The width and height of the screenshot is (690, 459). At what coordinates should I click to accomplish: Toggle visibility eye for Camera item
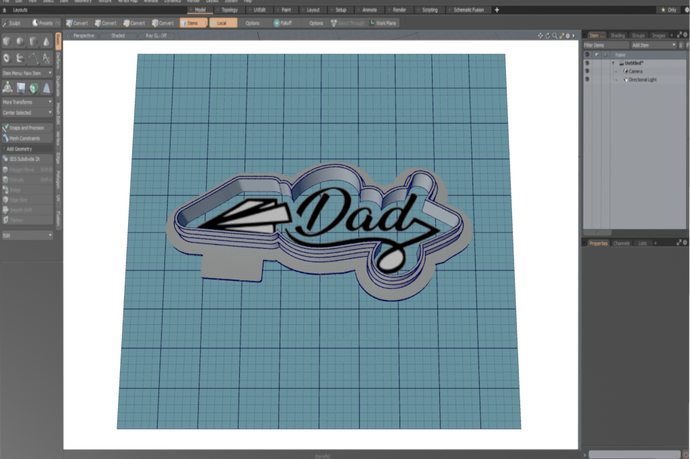click(x=588, y=71)
